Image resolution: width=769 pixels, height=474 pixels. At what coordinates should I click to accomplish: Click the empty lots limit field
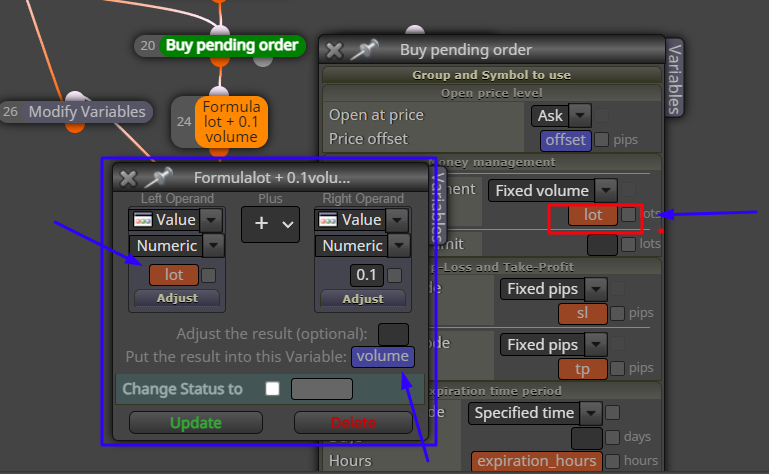602,244
